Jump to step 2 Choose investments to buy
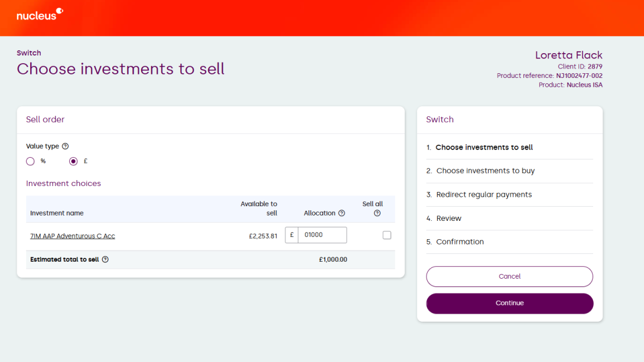The height and width of the screenshot is (362, 644). [485, 171]
